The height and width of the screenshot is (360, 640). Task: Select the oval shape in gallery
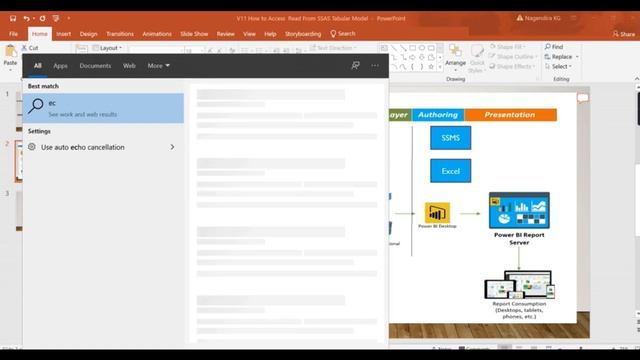coord(422,48)
